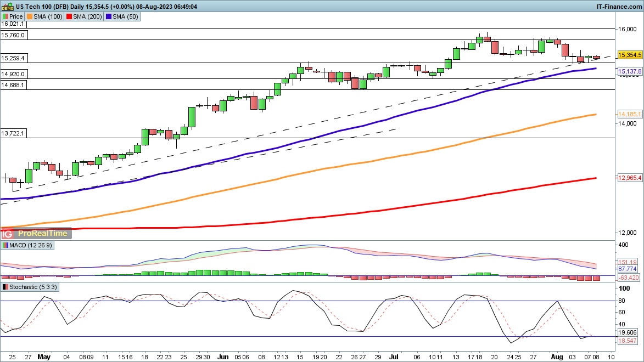The height and width of the screenshot is (362, 644).
Task: Click the SMA 50 value tag 15,137.8
Action: (630, 71)
